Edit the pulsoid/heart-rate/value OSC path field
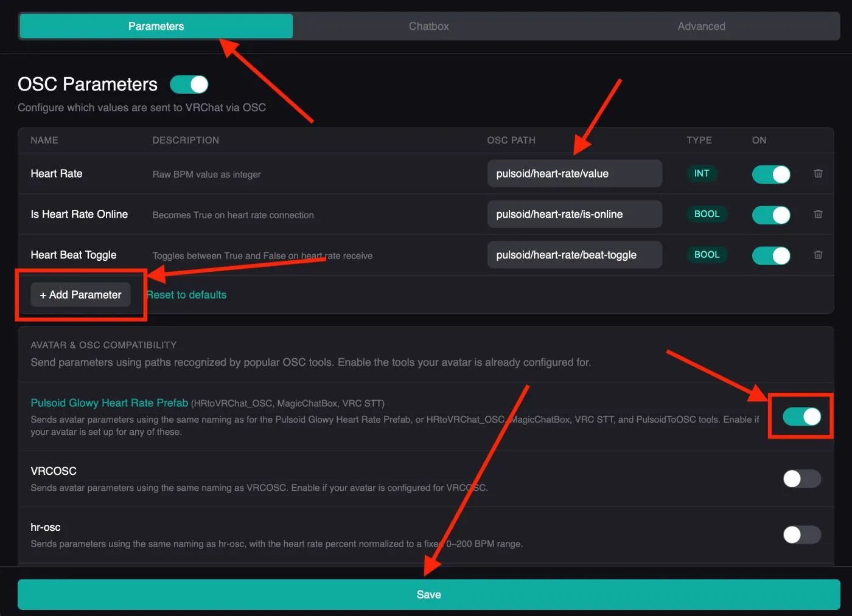 pyautogui.click(x=574, y=173)
